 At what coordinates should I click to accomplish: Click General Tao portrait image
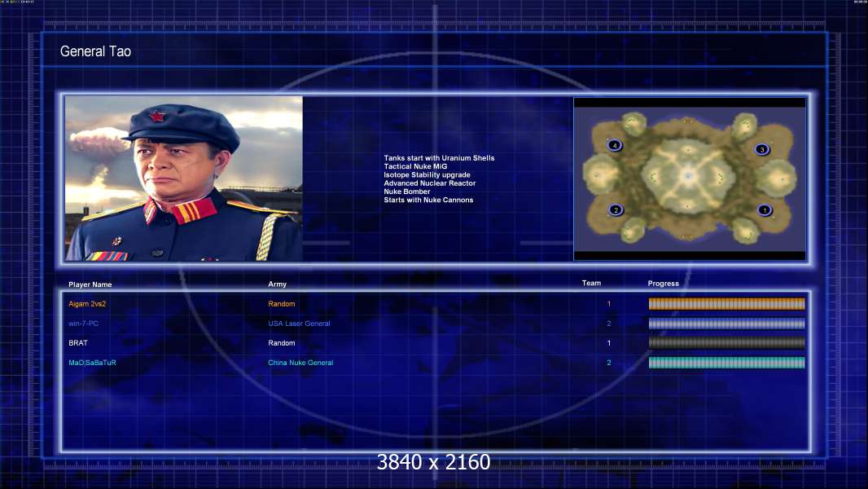coord(184,178)
